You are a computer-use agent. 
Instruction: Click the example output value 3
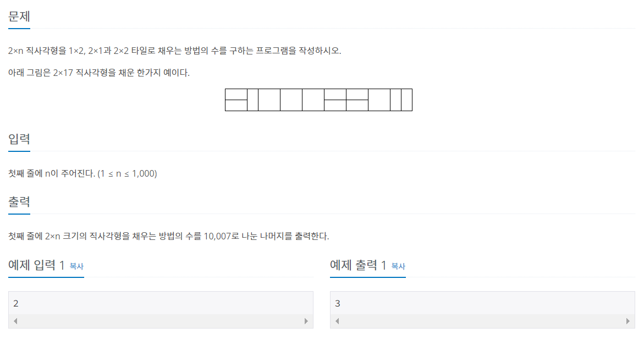(x=338, y=303)
